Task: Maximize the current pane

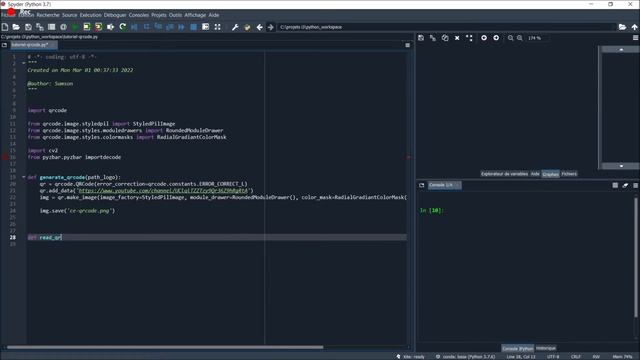Action: click(x=218, y=27)
